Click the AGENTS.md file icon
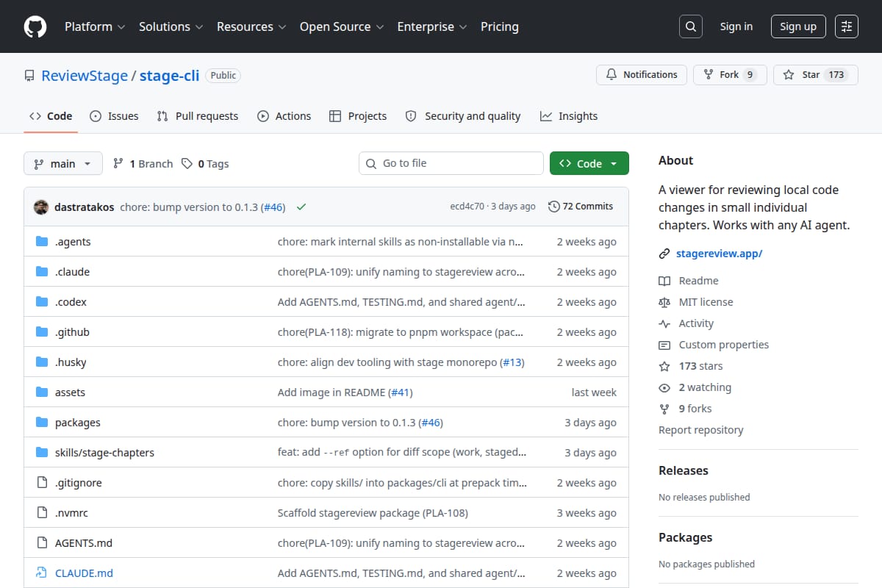This screenshot has height=588, width=882. 42,543
